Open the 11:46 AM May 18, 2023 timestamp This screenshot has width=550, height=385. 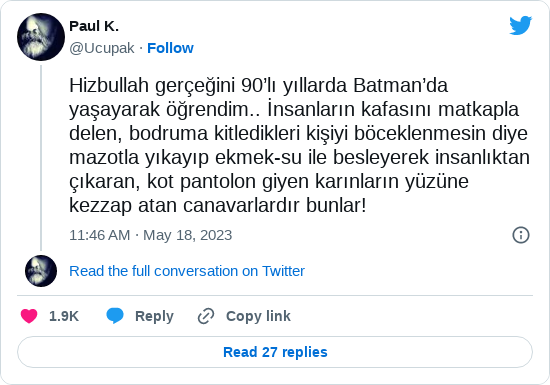pyautogui.click(x=150, y=235)
